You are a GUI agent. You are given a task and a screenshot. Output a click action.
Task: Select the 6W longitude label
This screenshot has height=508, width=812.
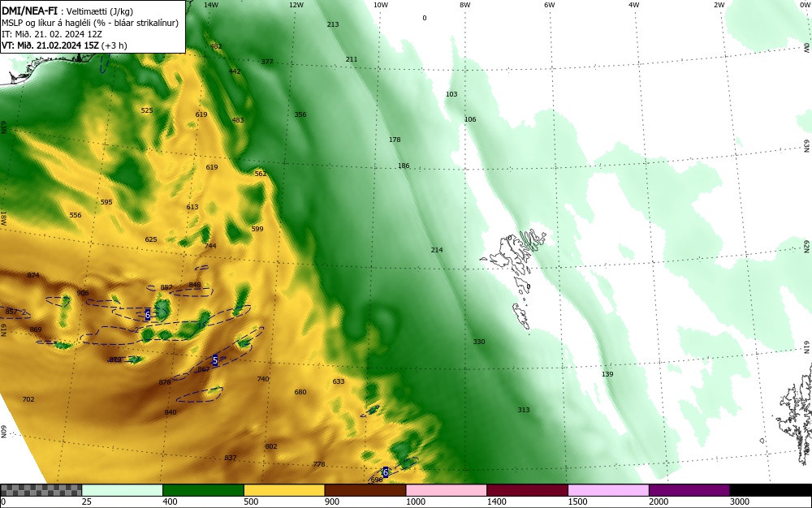click(x=550, y=5)
